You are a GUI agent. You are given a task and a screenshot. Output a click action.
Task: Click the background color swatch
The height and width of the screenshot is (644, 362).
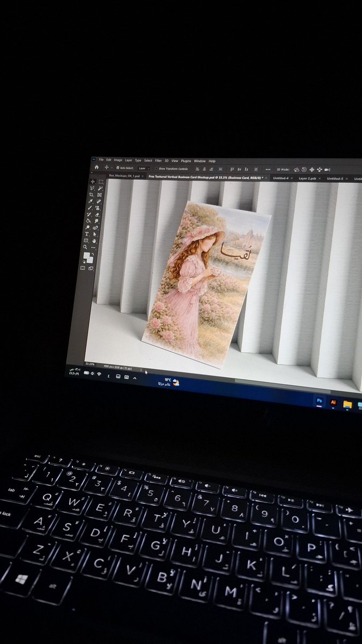pyautogui.click(x=90, y=260)
